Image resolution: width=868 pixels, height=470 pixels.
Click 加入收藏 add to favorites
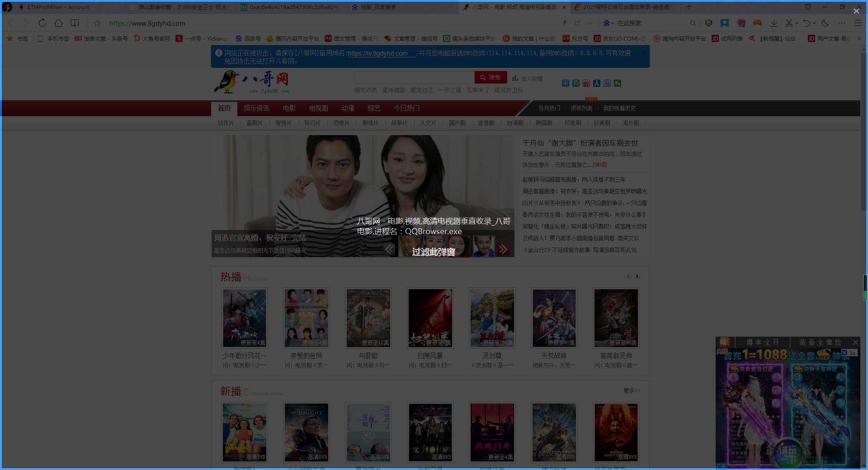pyautogui.click(x=527, y=79)
